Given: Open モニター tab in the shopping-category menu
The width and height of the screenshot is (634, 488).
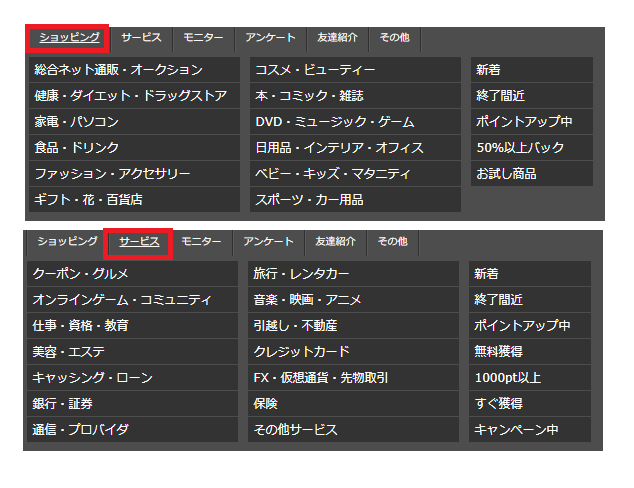Looking at the screenshot, I should [x=203, y=38].
